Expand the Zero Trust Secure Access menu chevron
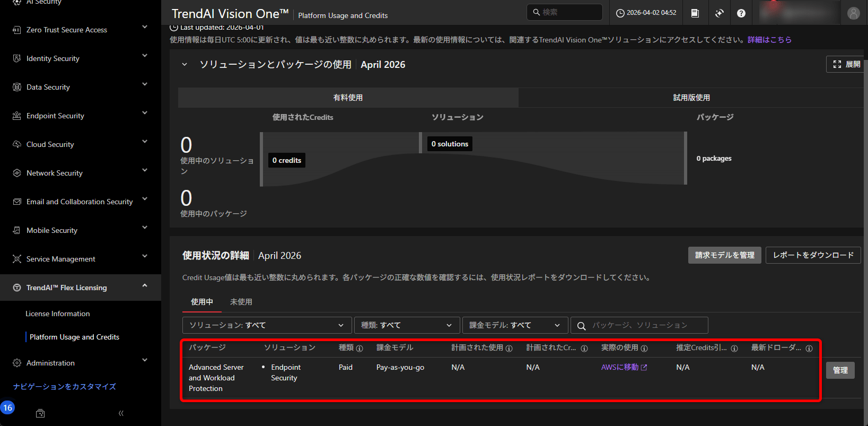 coord(145,27)
